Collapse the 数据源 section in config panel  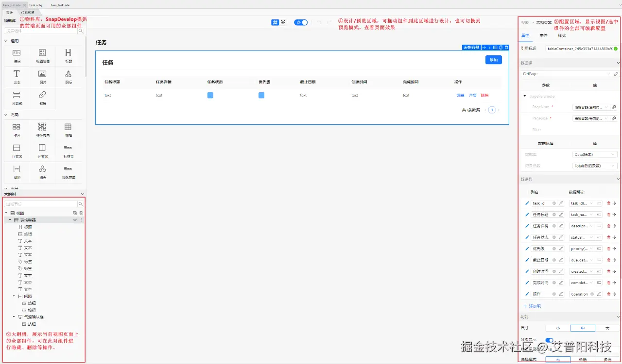(618, 63)
